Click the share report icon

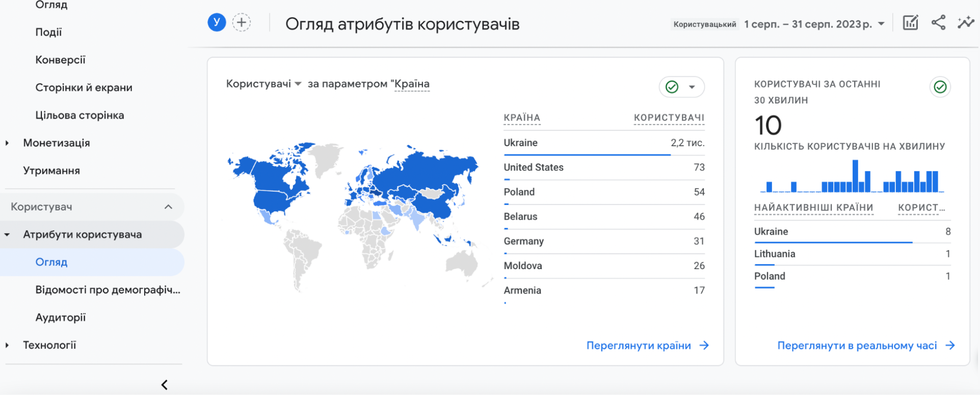pos(938,23)
